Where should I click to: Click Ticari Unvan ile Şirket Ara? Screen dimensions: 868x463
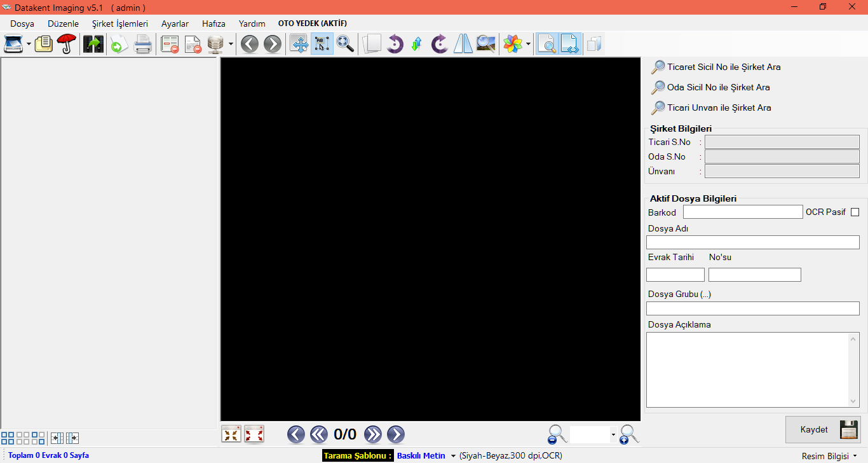[719, 107]
